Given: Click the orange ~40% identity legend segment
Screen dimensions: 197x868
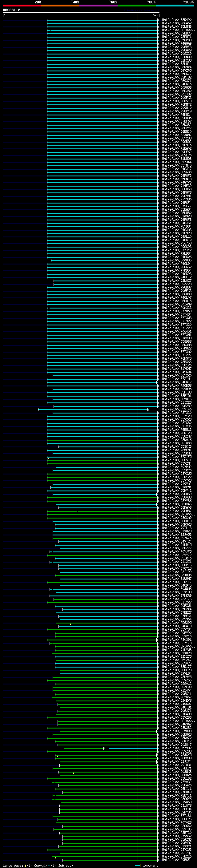Looking at the screenshot, I should pyautogui.click(x=60, y=6).
